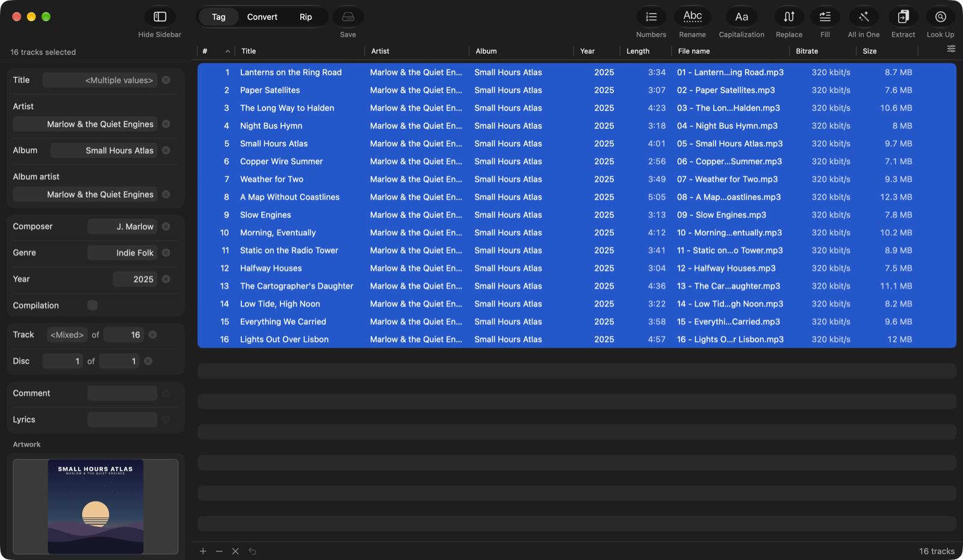Sort by the Title column header
Image resolution: width=963 pixels, height=560 pixels.
click(x=249, y=51)
